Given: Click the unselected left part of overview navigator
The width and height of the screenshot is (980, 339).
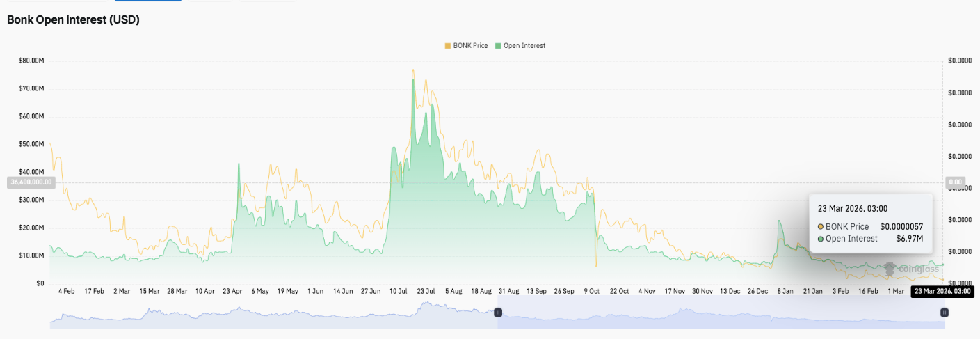Looking at the screenshot, I should [271, 317].
